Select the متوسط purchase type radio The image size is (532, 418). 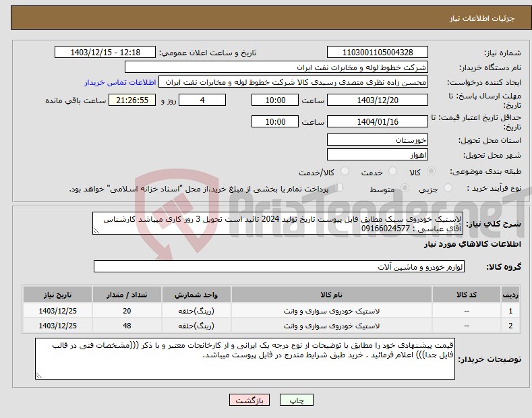click(405, 187)
